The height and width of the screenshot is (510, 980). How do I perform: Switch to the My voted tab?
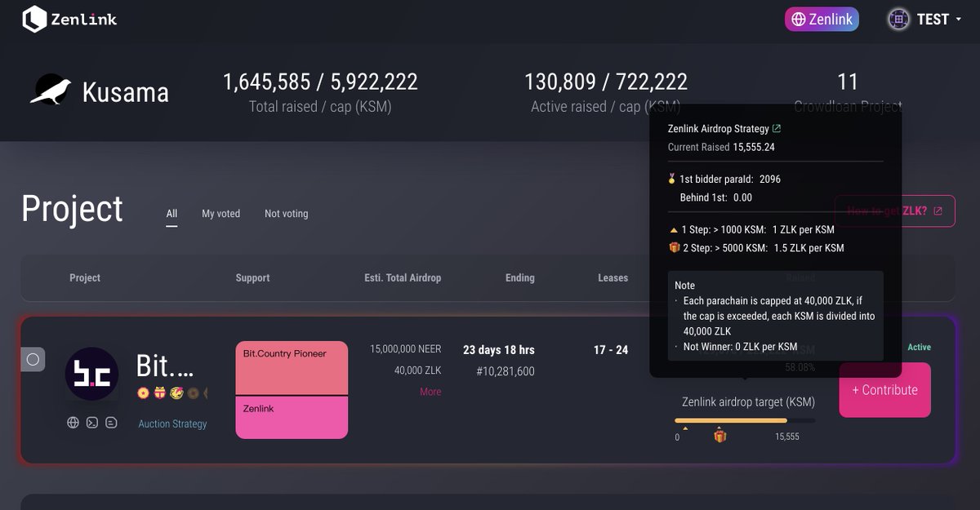tap(221, 214)
